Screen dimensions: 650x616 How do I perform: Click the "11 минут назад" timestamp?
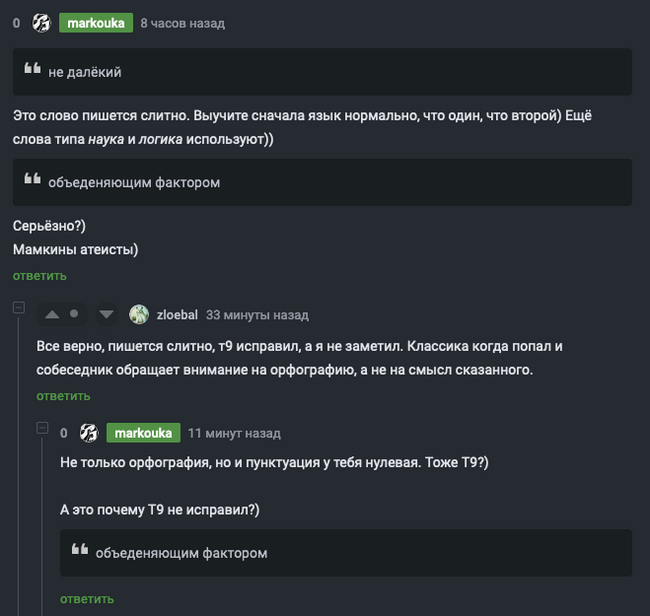(234, 433)
